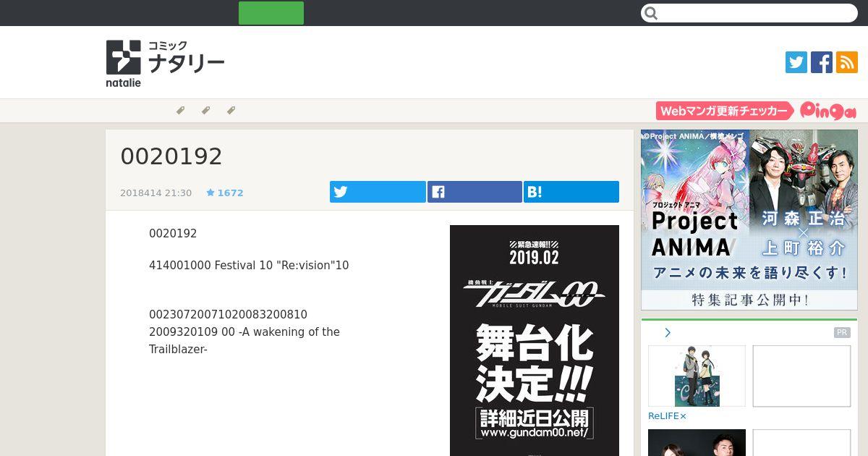Click the first tag icon in nav bar
This screenshot has width=868, height=456.
pyautogui.click(x=181, y=110)
